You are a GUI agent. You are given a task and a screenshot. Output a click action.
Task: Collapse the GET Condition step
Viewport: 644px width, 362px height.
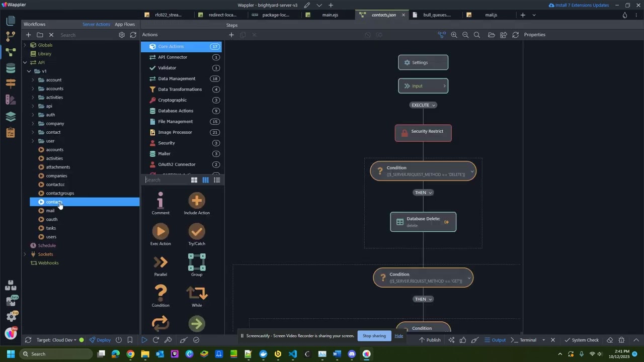[x=469, y=278]
